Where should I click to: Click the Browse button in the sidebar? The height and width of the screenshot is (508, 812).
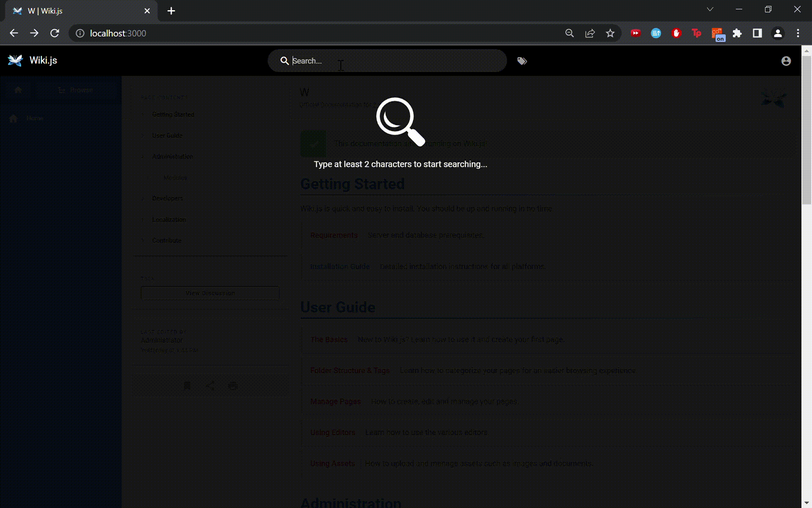click(x=76, y=90)
